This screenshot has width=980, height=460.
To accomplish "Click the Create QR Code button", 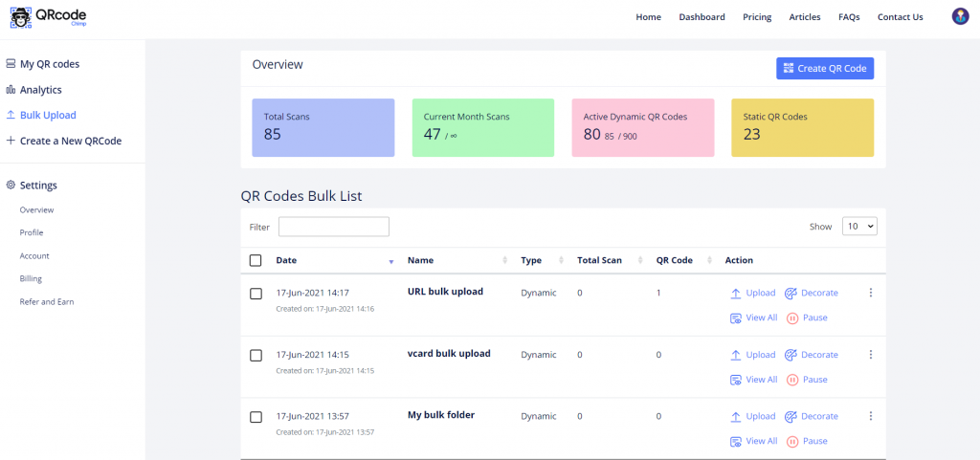I will (x=824, y=68).
